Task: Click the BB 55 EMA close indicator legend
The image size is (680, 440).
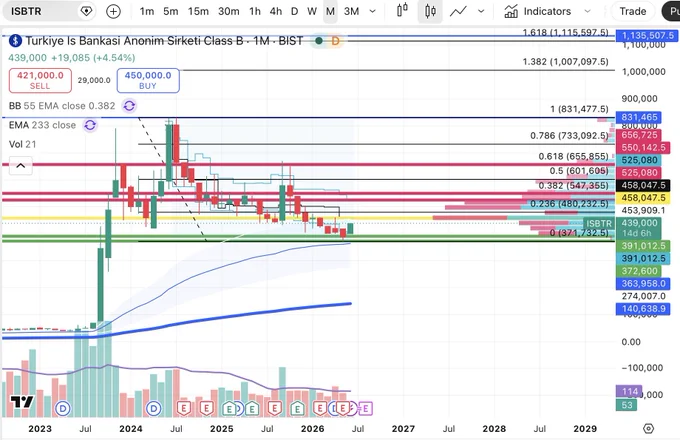Action: click(x=62, y=106)
